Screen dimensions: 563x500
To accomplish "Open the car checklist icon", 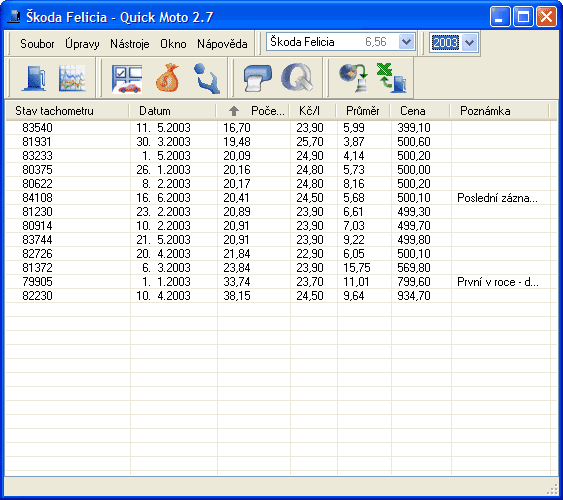I will 126,79.
